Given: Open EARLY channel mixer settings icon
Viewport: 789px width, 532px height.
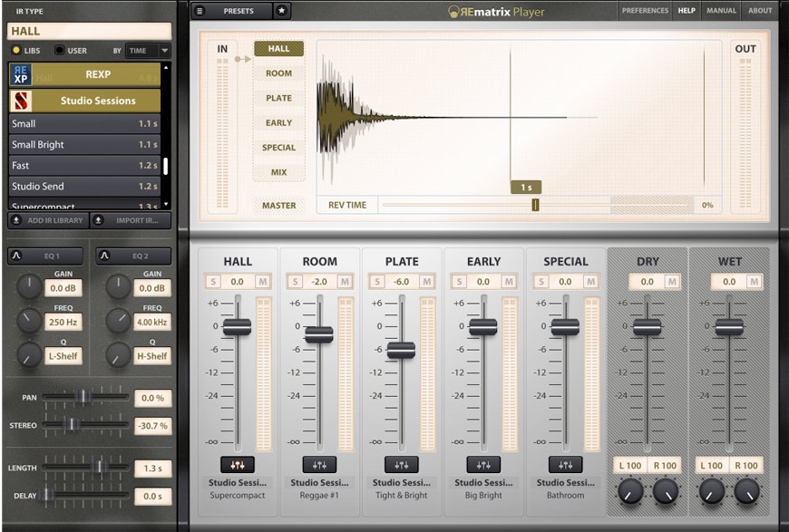Looking at the screenshot, I should pyautogui.click(x=483, y=465).
